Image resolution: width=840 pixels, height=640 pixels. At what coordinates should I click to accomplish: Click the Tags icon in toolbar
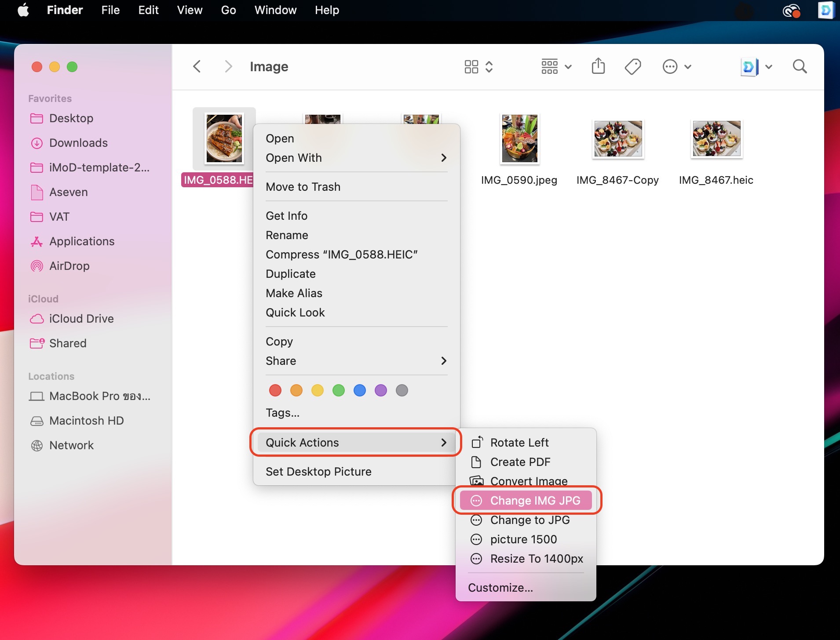[632, 67]
